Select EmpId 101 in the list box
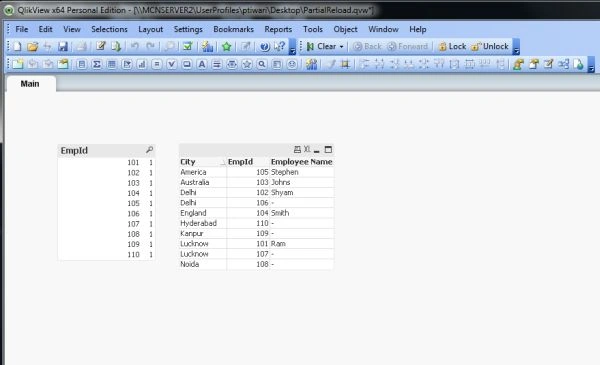Screen dimensions: 600x365 coord(106,163)
